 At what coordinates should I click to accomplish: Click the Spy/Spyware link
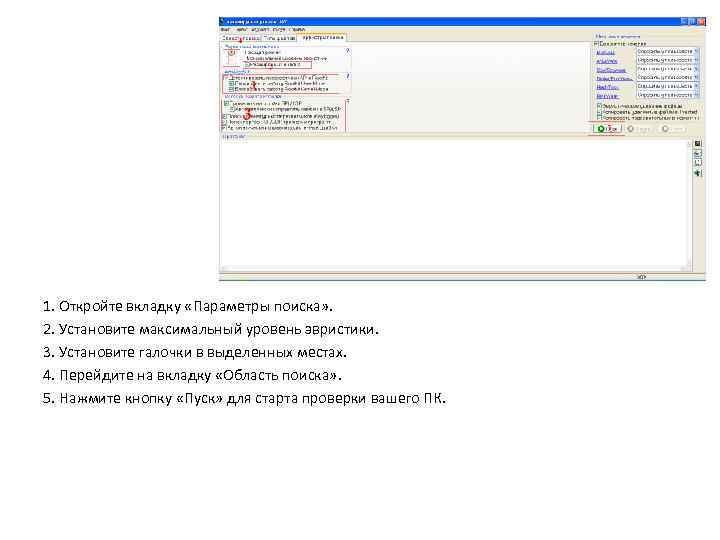(x=611, y=70)
